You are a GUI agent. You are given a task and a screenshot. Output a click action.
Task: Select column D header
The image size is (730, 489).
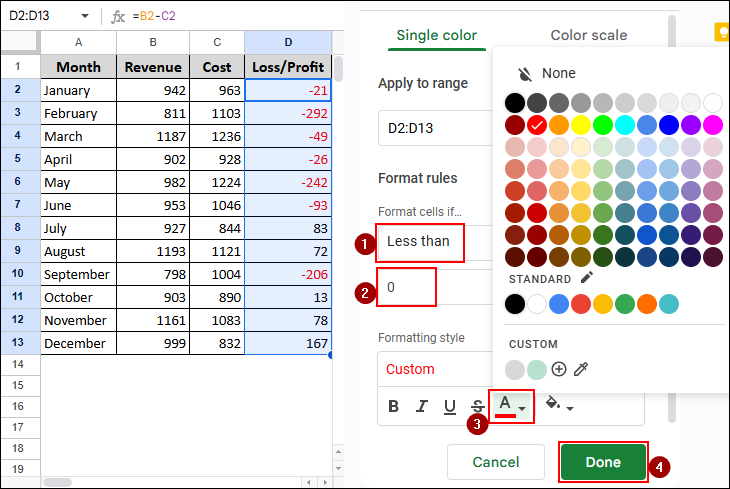tap(288, 42)
